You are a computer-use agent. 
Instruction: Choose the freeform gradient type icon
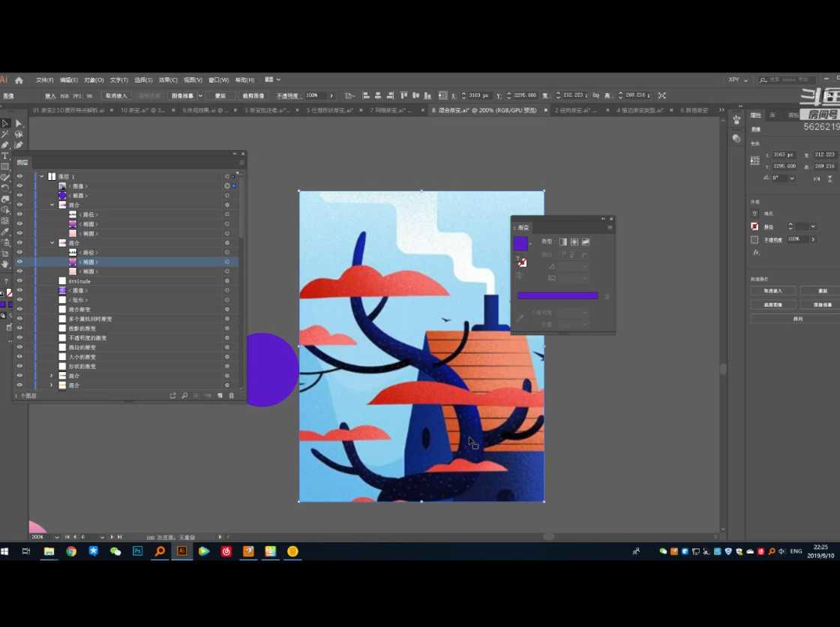[586, 241]
